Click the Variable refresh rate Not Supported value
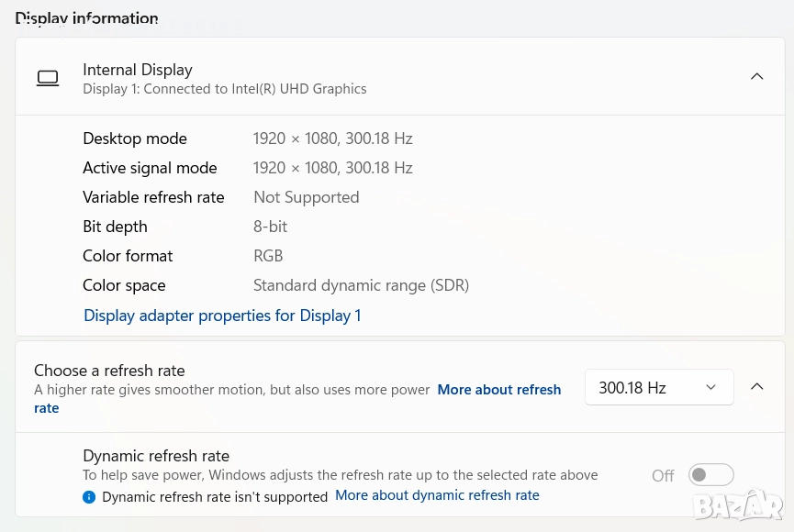Screen dimensions: 794x532 coord(306,197)
